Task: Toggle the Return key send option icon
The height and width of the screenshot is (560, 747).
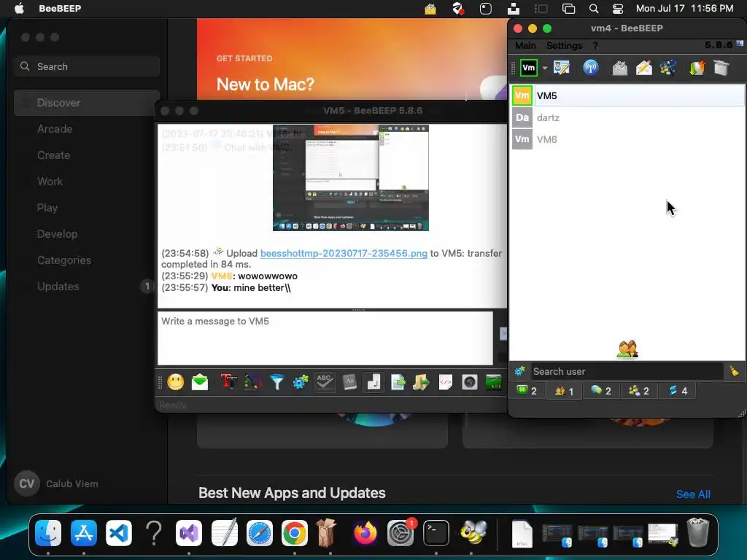Action: tap(374, 382)
